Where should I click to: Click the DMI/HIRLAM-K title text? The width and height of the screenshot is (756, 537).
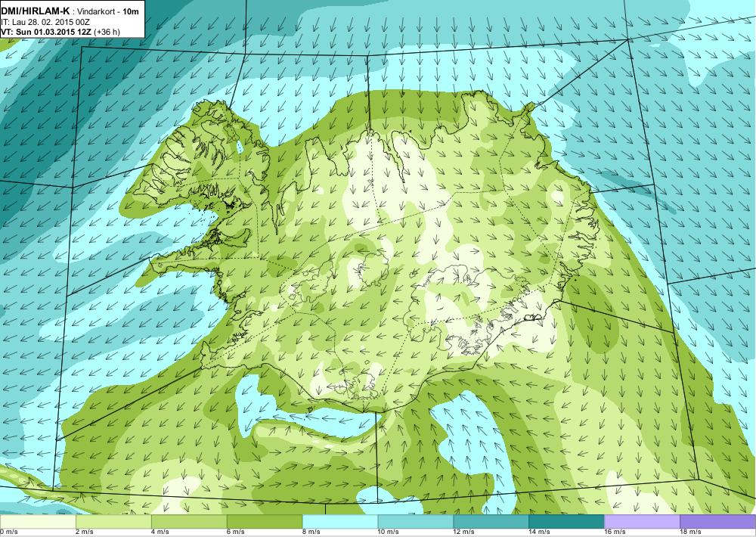click(x=36, y=11)
